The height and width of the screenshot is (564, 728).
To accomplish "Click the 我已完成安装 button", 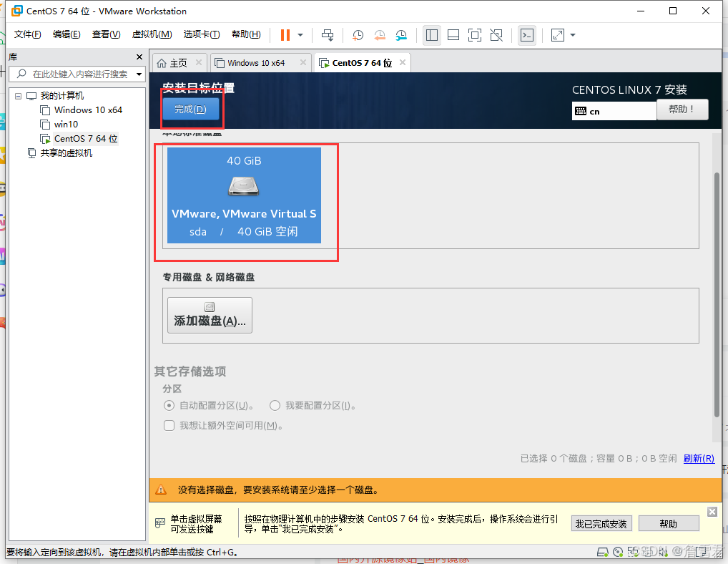I will [601, 524].
